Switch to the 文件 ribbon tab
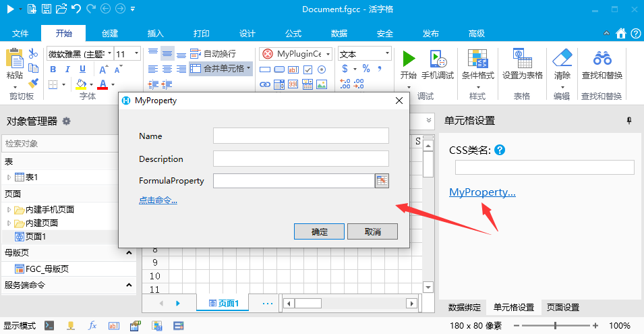This screenshot has width=644, height=334. click(20, 33)
